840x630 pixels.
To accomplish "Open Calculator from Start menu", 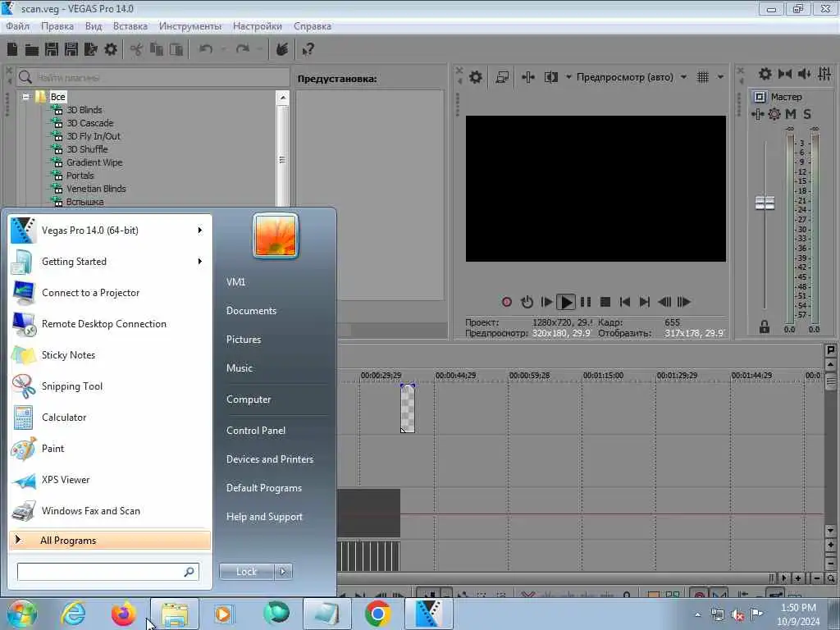I will [x=110, y=418].
